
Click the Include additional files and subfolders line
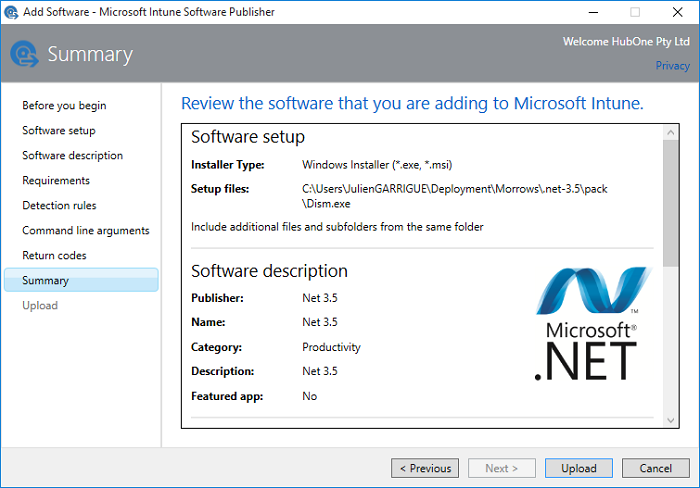pos(337,227)
